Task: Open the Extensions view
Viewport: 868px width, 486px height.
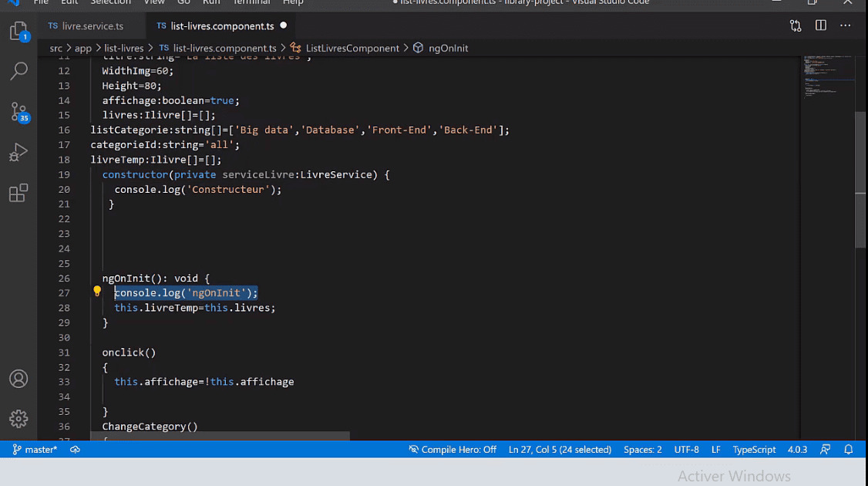Action: tap(19, 193)
